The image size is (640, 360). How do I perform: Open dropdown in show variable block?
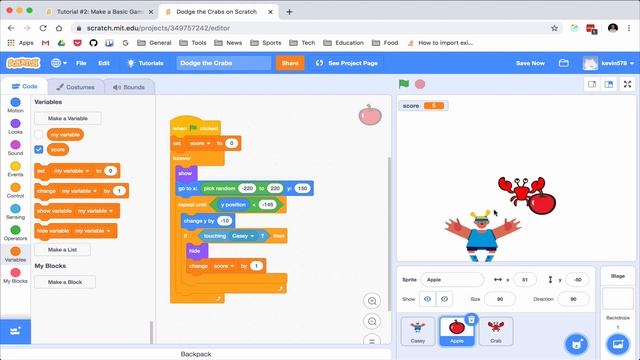pyautogui.click(x=95, y=211)
